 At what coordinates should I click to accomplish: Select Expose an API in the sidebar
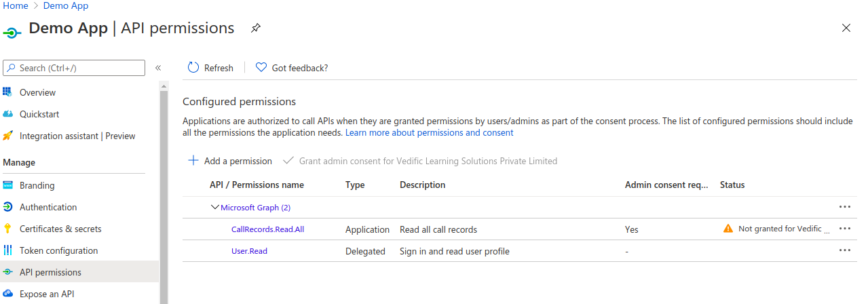point(47,294)
